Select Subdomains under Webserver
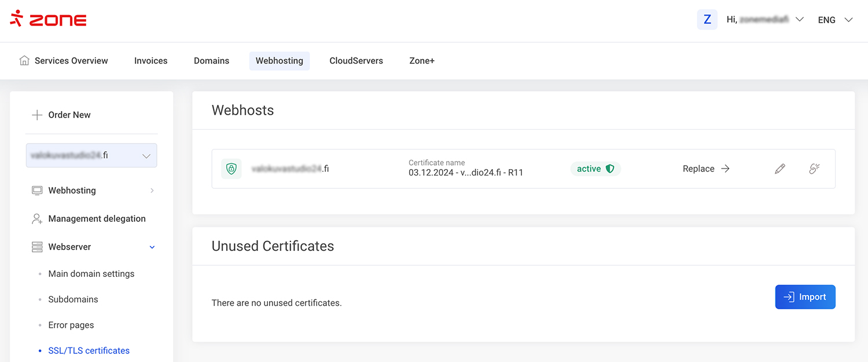Image resolution: width=868 pixels, height=362 pixels. [73, 299]
